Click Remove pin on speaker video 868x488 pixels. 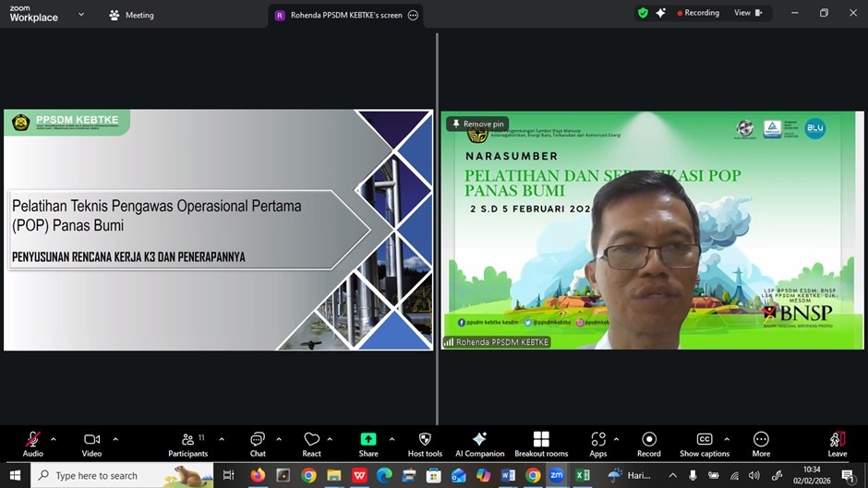[477, 124]
